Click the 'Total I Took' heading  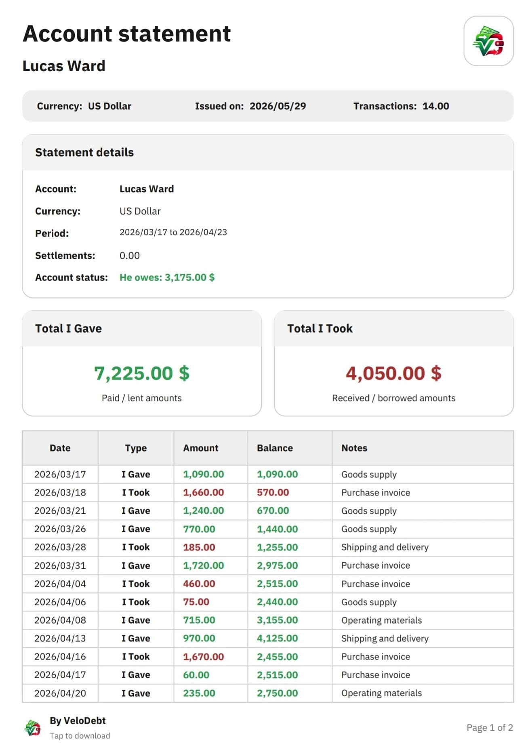[320, 328]
